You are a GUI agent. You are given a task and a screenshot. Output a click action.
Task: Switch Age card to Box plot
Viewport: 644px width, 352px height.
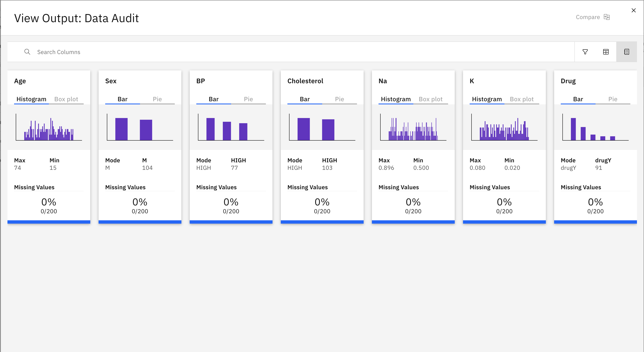(x=66, y=99)
